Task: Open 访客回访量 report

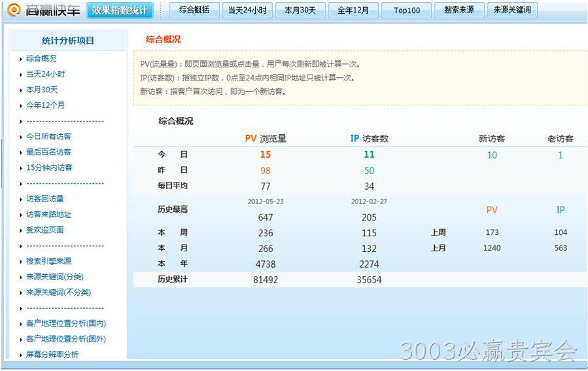Action: pyautogui.click(x=45, y=199)
